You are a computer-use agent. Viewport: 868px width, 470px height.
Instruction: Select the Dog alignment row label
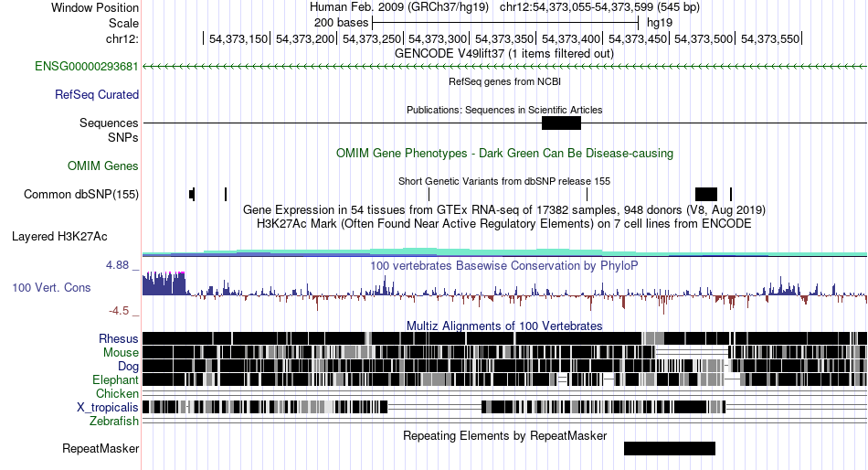click(x=128, y=367)
